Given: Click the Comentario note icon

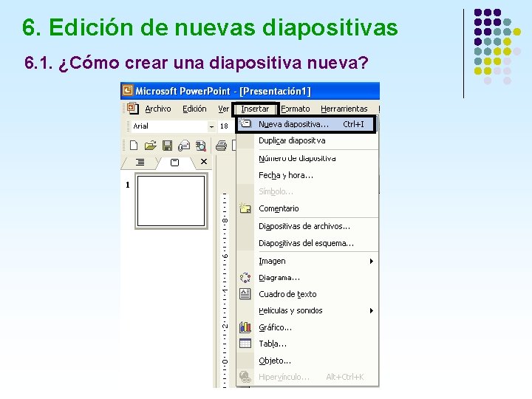Looking at the screenshot, I should [x=245, y=208].
